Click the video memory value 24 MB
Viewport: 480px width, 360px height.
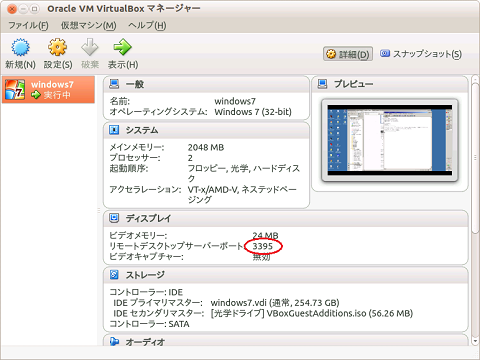pos(265,235)
